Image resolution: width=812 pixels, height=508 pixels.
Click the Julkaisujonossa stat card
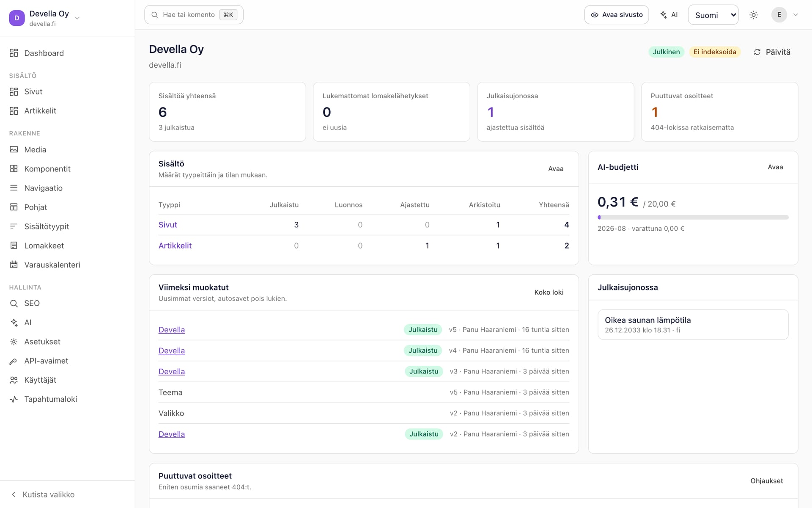pos(555,112)
